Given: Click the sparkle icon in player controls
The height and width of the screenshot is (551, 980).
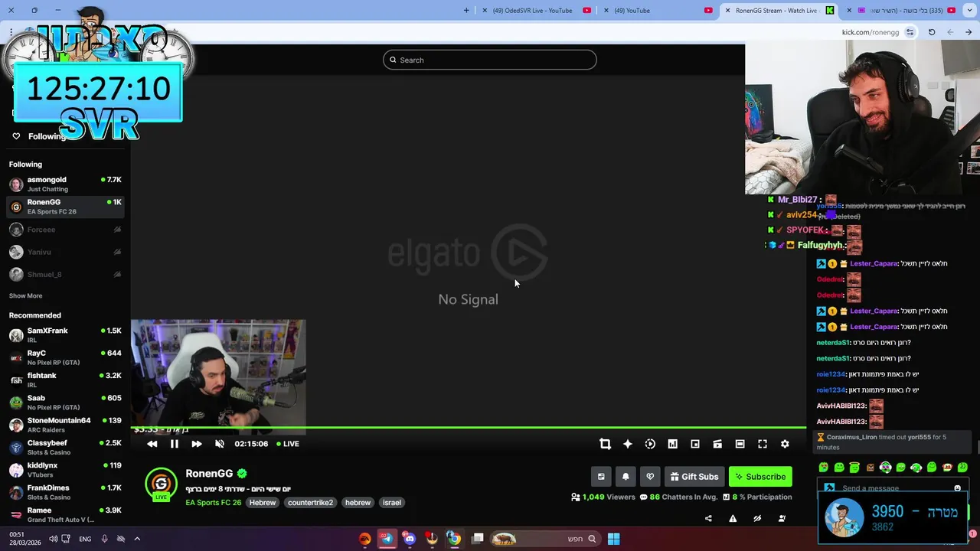Looking at the screenshot, I should click(x=628, y=444).
